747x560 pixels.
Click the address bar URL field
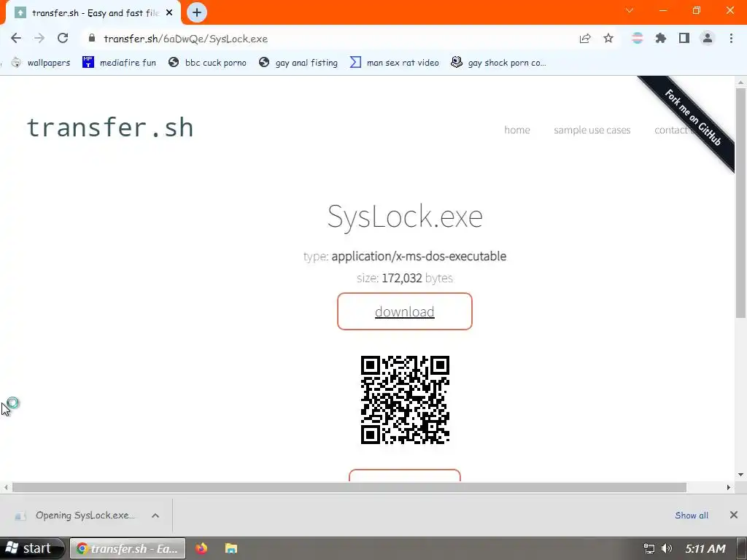pos(329,39)
